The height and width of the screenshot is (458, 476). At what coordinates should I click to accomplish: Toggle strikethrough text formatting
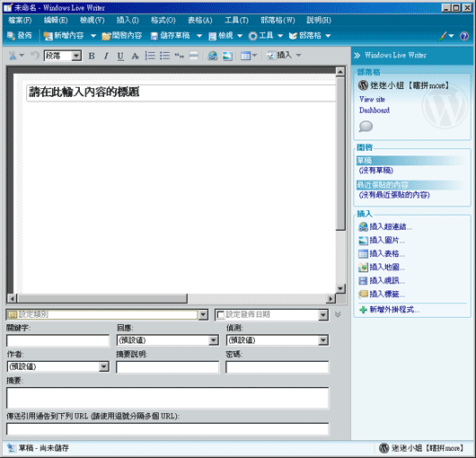pos(135,56)
